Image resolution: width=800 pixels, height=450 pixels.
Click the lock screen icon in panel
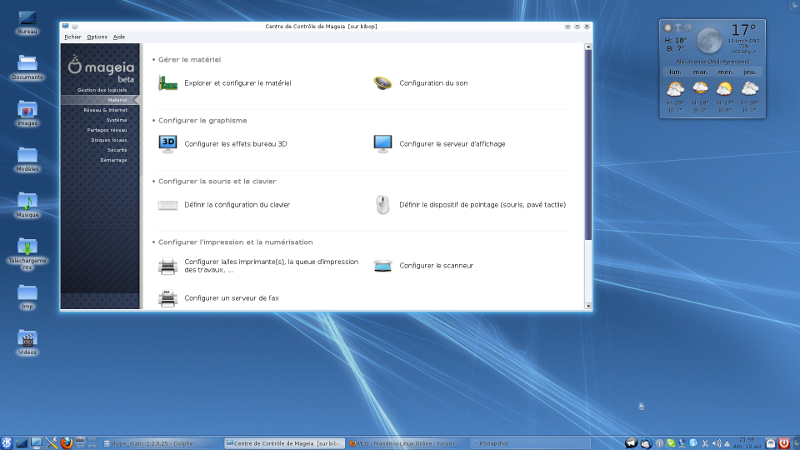point(771,443)
